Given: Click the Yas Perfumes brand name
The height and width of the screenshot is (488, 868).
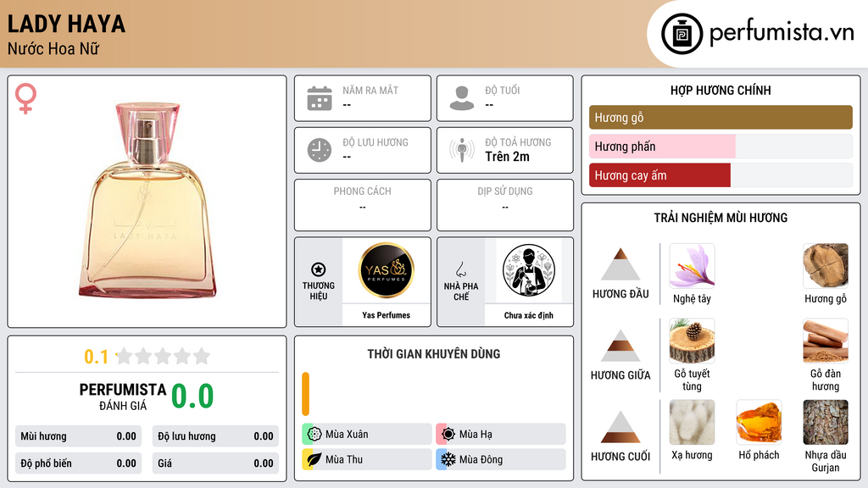Looking at the screenshot, I should tap(386, 315).
